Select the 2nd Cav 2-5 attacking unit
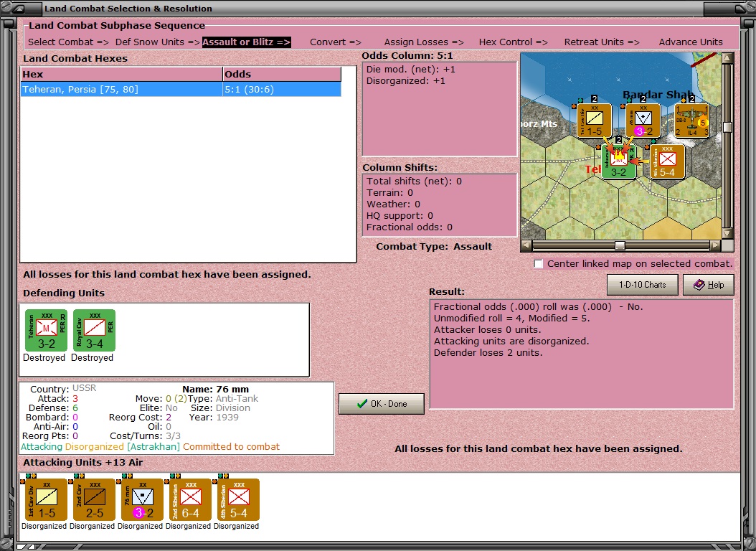 pos(95,499)
